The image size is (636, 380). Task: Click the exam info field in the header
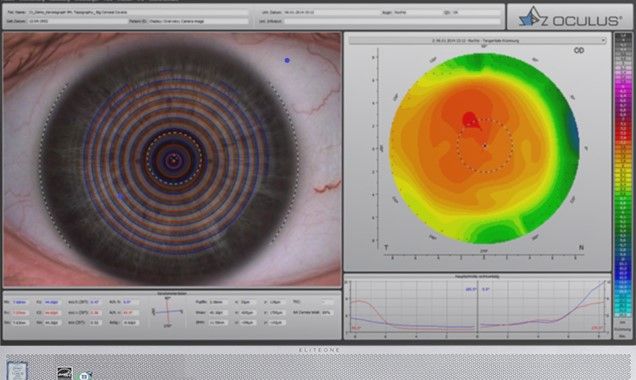[392, 21]
